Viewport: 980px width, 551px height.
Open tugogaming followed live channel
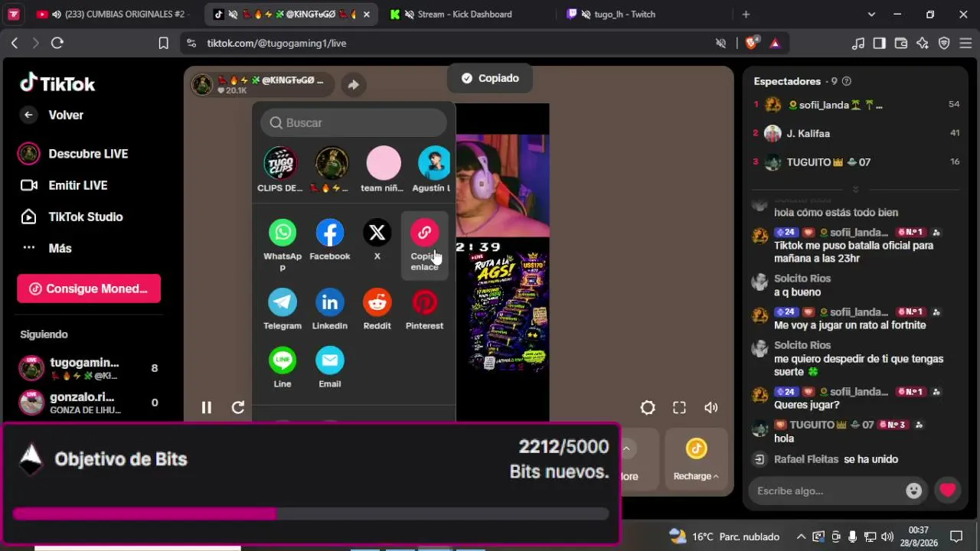(x=89, y=368)
